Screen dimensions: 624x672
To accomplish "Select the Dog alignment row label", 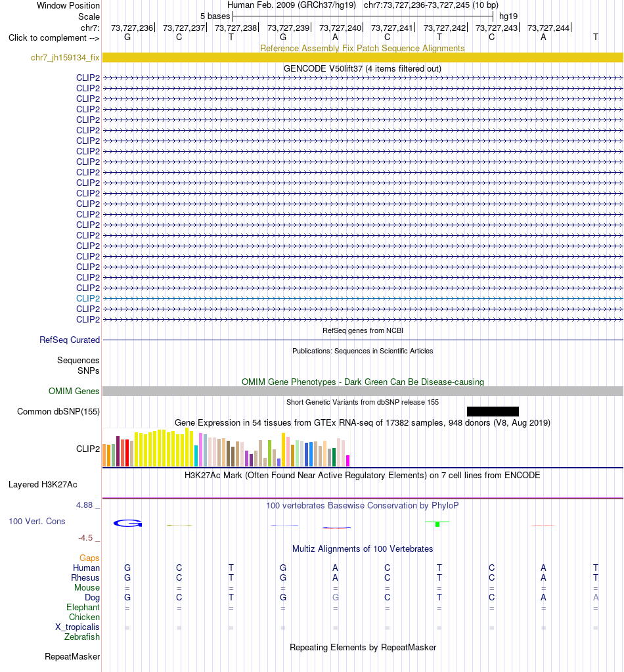I will click(92, 597).
